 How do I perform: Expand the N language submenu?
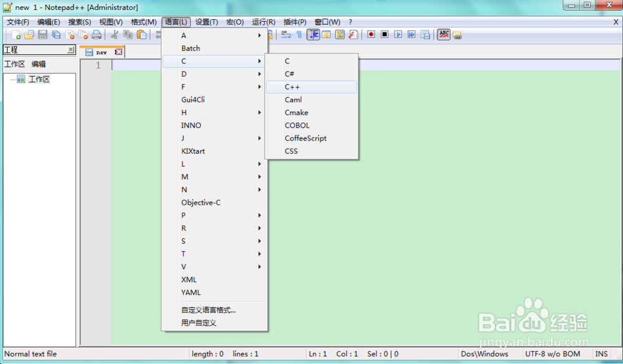coord(214,189)
